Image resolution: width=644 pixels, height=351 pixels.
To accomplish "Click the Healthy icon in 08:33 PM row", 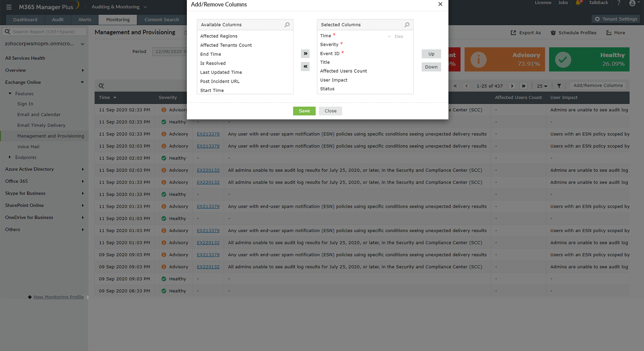I will [164, 291].
